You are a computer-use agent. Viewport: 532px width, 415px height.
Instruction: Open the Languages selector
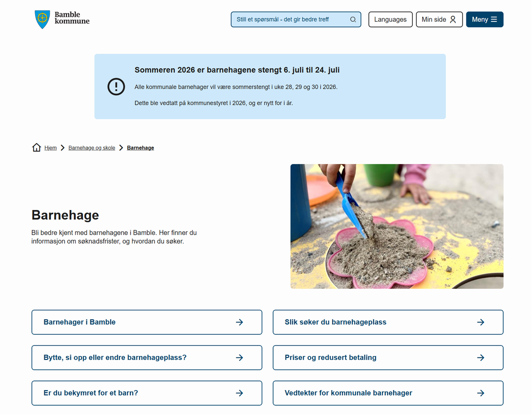(x=390, y=20)
